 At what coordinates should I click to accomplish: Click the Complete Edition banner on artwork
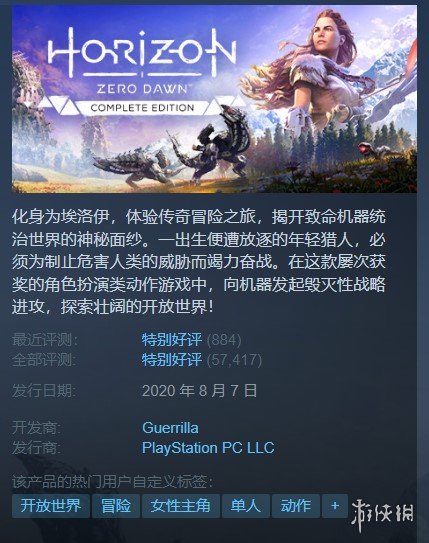point(142,108)
